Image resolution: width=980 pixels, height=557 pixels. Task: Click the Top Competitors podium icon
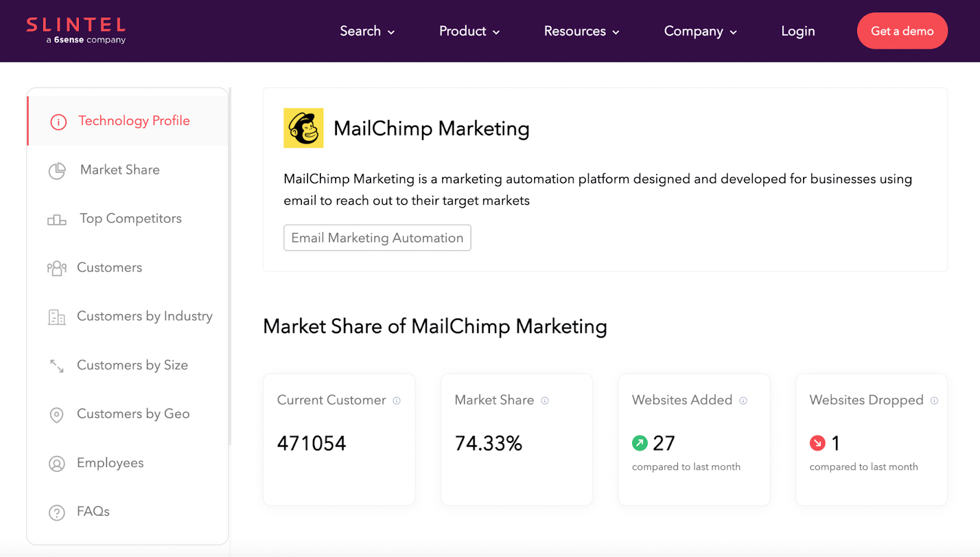[x=57, y=219]
